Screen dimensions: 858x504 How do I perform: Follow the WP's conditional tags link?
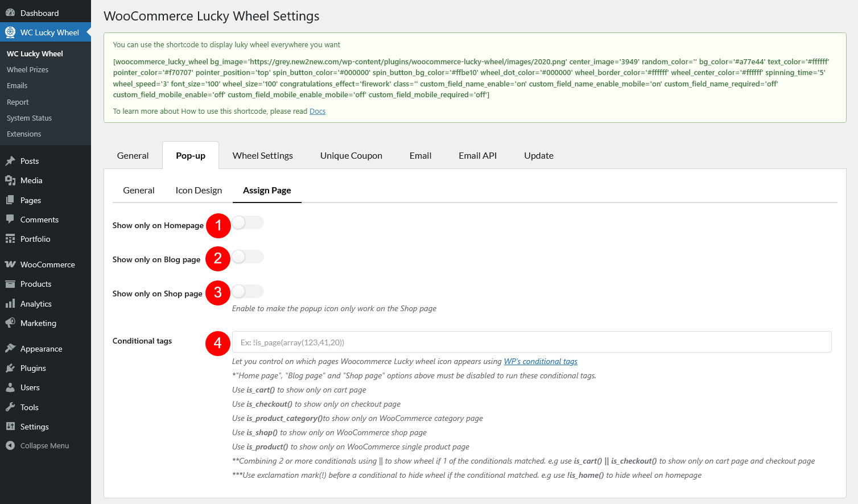(x=540, y=362)
